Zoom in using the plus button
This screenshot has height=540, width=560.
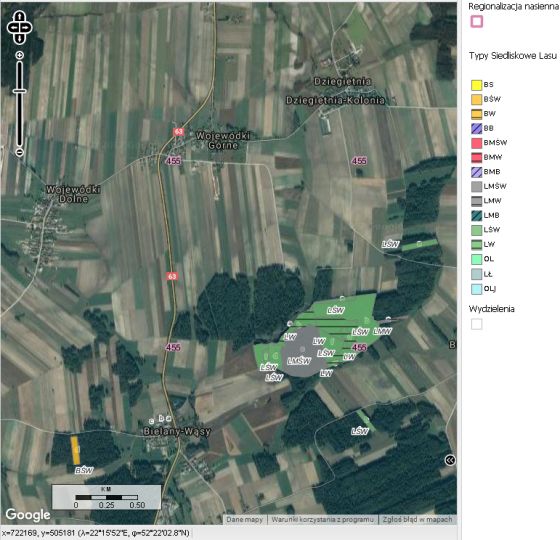pos(20,55)
